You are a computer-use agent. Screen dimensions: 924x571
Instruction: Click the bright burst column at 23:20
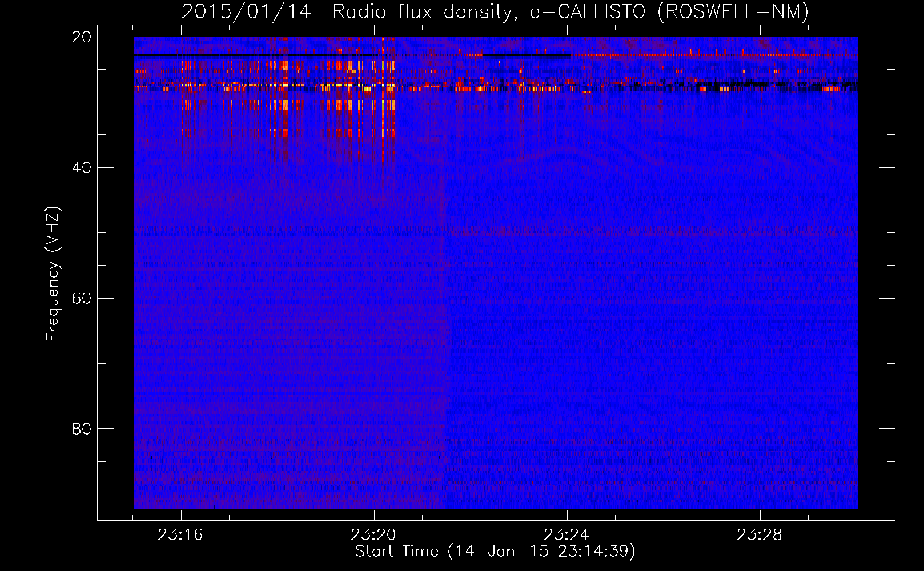(384, 103)
